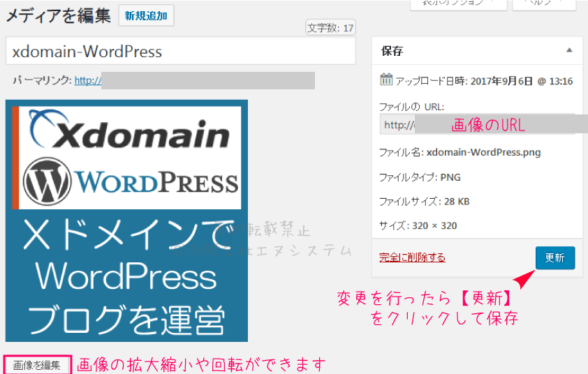Click the メディアを編集 heading
The image size is (588, 374).
click(58, 16)
